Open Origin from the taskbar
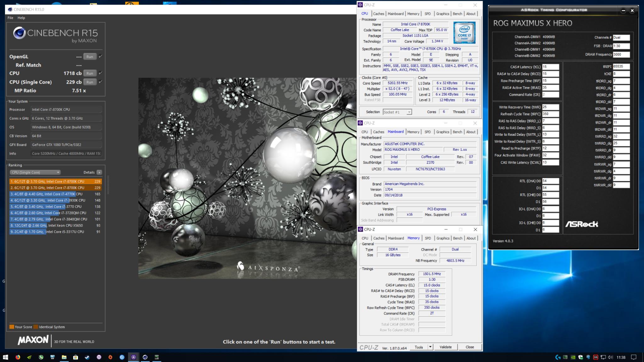The width and height of the screenshot is (644, 362). point(110,357)
